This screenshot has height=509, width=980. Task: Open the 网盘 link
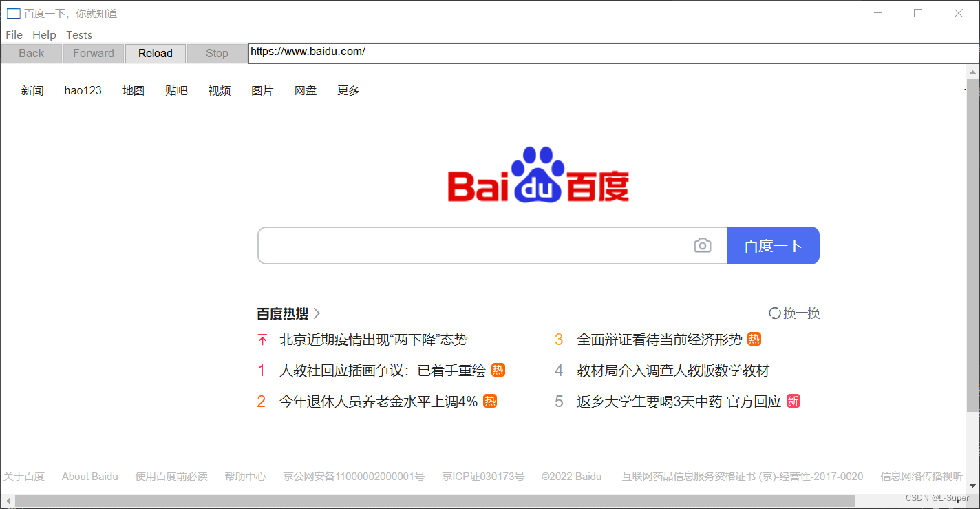306,90
